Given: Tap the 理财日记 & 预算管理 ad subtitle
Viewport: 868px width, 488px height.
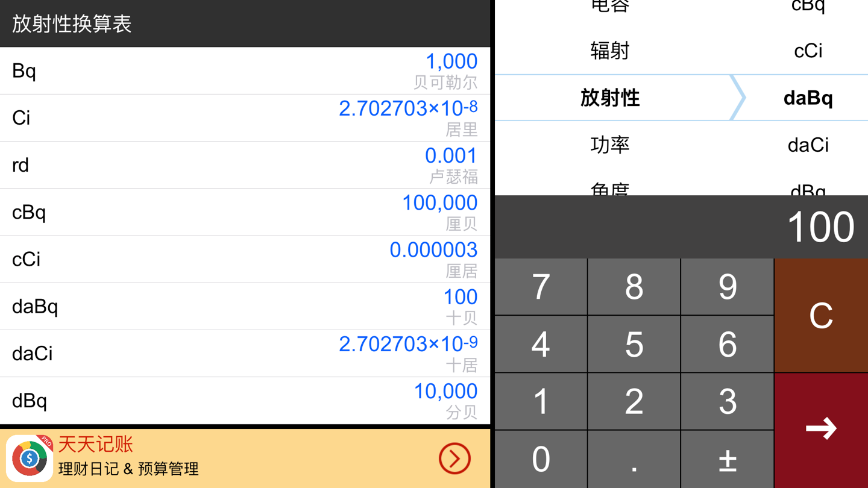Looking at the screenshot, I should coord(128,469).
